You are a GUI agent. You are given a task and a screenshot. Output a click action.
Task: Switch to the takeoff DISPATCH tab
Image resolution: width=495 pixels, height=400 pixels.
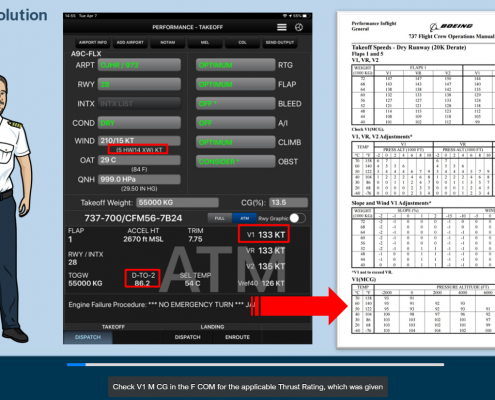point(88,337)
